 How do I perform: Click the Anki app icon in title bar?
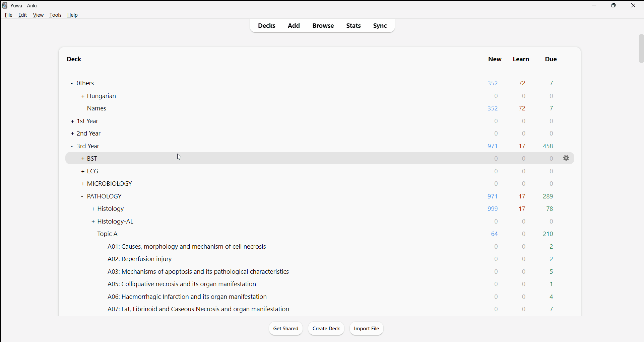5,6
